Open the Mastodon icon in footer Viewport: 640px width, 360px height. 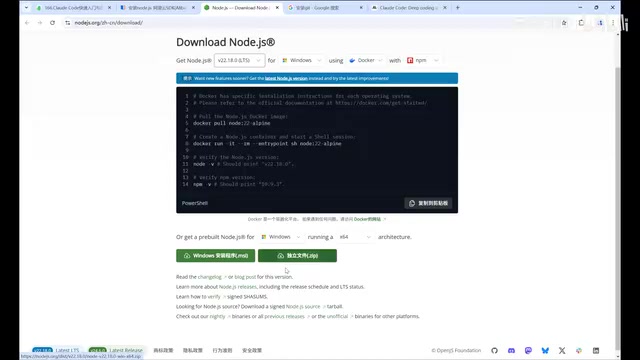[x=528, y=351]
